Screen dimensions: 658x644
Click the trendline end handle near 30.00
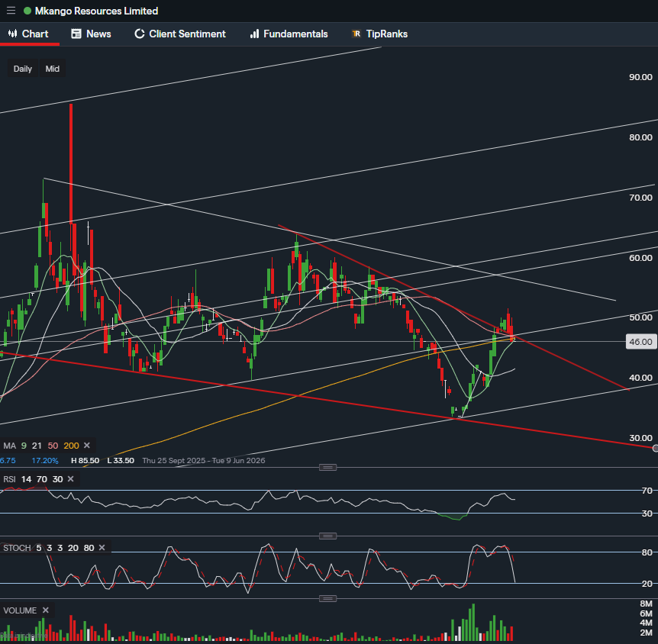point(656,449)
